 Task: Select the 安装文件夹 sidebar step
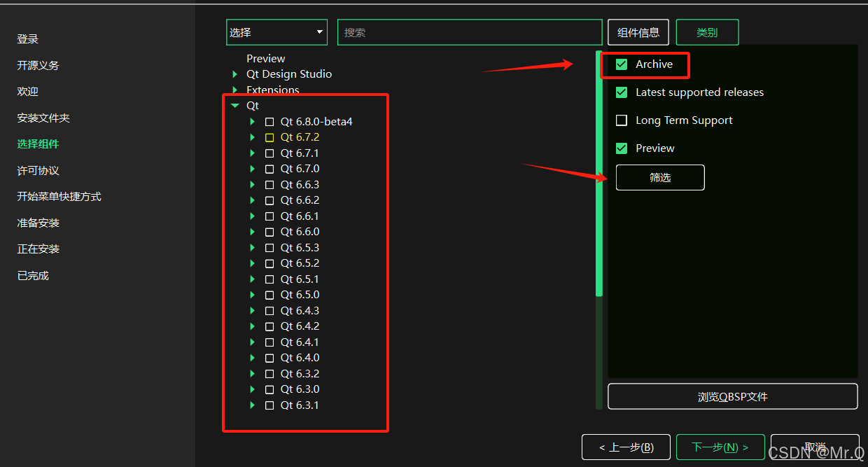(x=43, y=118)
